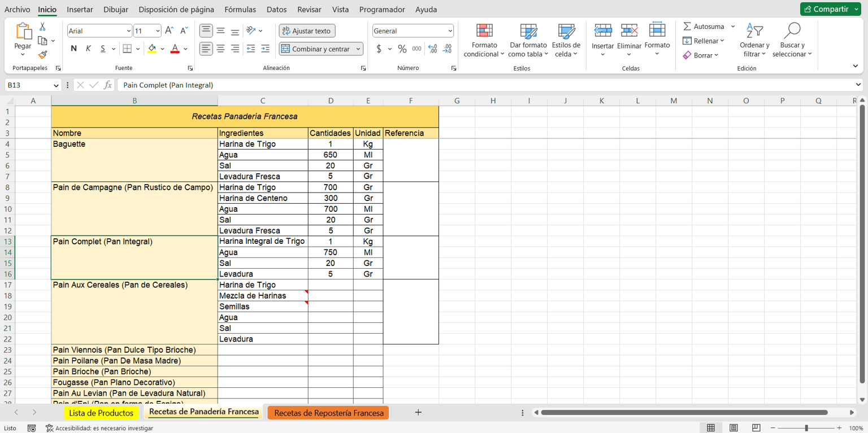
Task: Toggle underline S formatting
Action: 103,49
